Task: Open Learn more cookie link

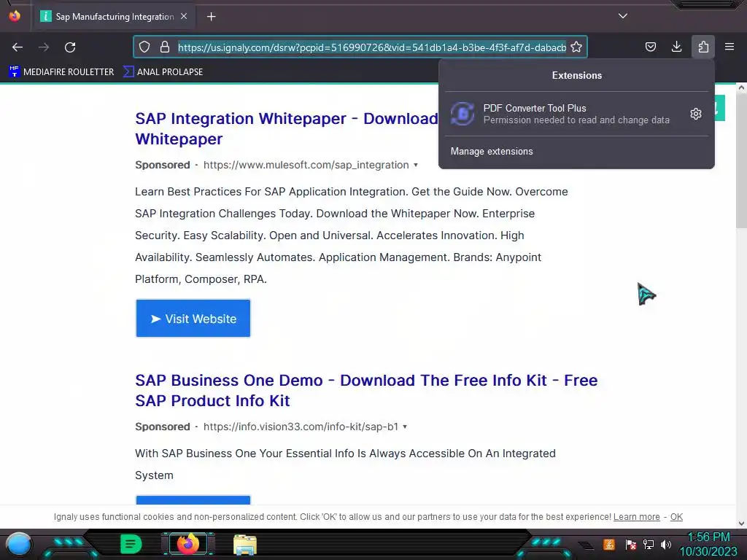Action: click(x=636, y=517)
